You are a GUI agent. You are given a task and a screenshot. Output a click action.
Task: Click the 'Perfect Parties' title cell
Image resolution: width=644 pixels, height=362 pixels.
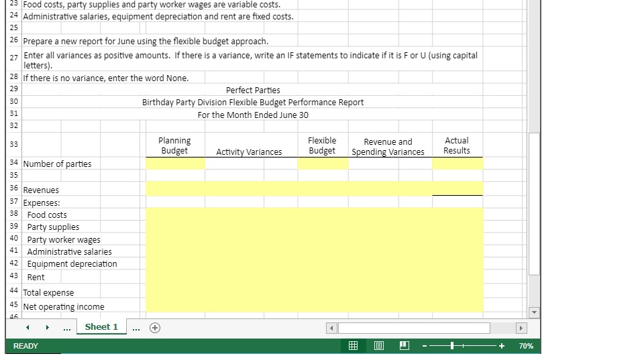[x=253, y=90]
